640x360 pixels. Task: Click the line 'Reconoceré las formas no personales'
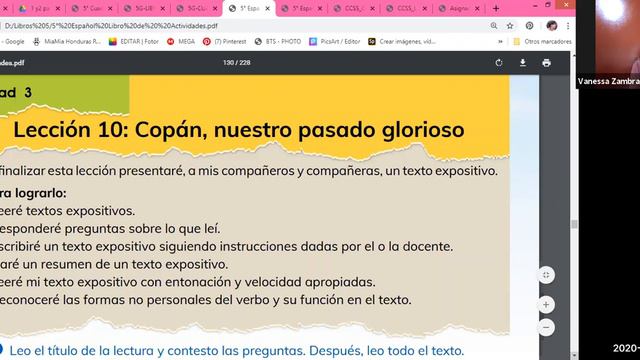pyautogui.click(x=205, y=300)
